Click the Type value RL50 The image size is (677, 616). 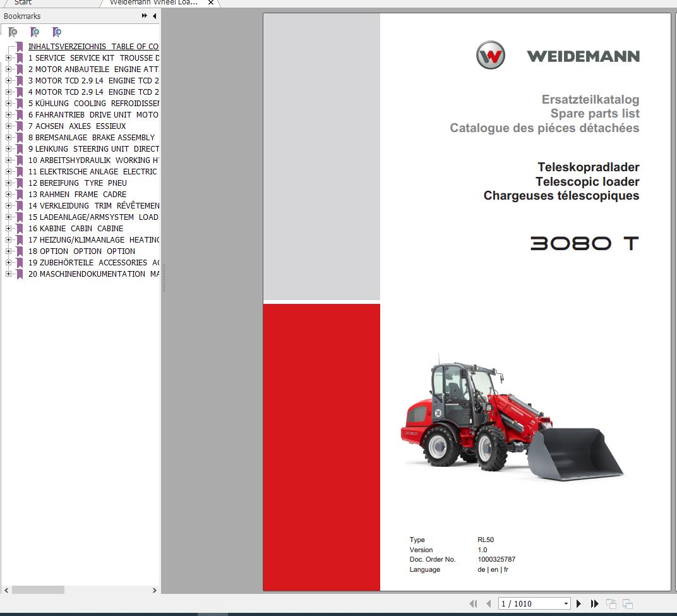(x=486, y=540)
